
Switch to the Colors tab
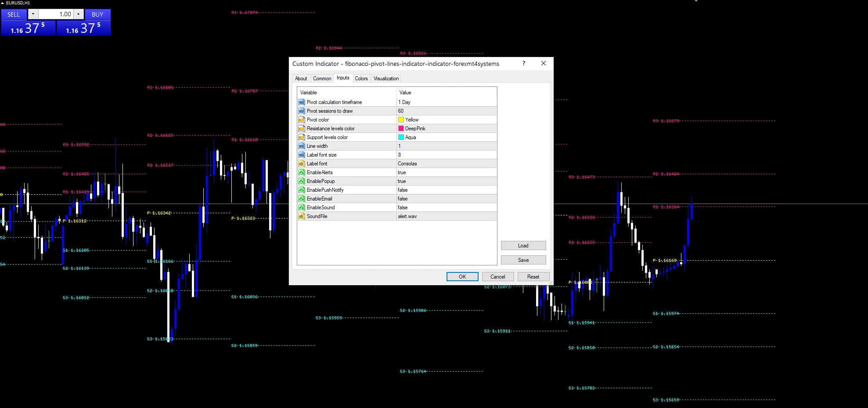click(361, 79)
